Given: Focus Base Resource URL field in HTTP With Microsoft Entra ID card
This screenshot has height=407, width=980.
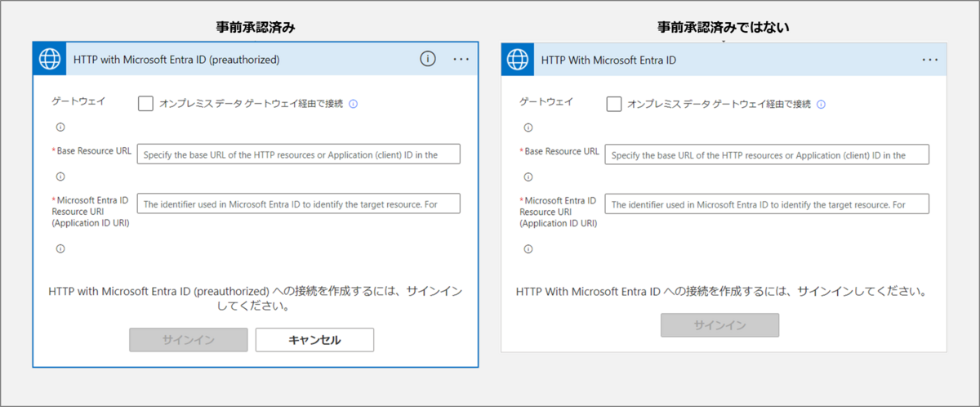Looking at the screenshot, I should click(767, 154).
